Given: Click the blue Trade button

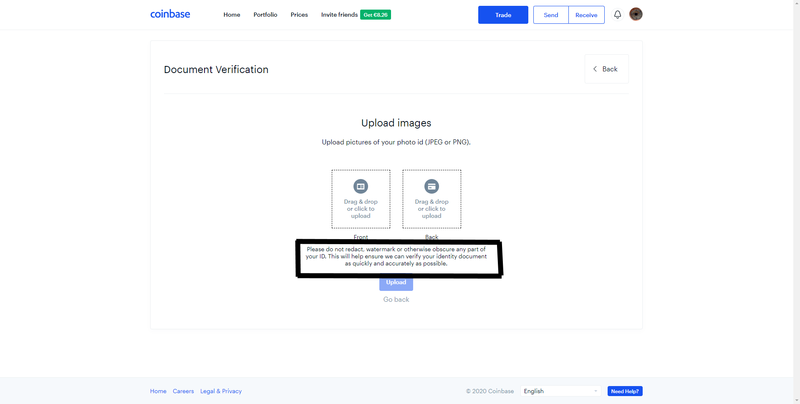Looking at the screenshot, I should (503, 15).
